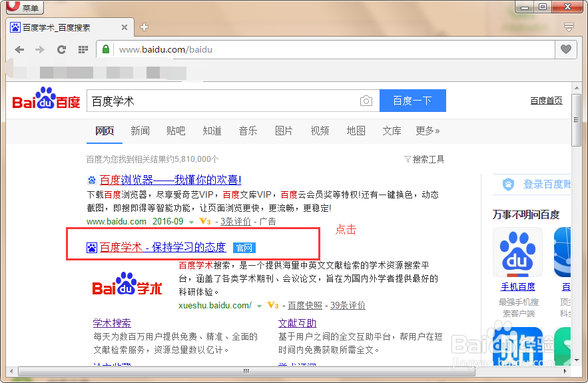Switch to the 图片 tab
Image resolution: width=588 pixels, height=383 pixels.
pyautogui.click(x=284, y=131)
